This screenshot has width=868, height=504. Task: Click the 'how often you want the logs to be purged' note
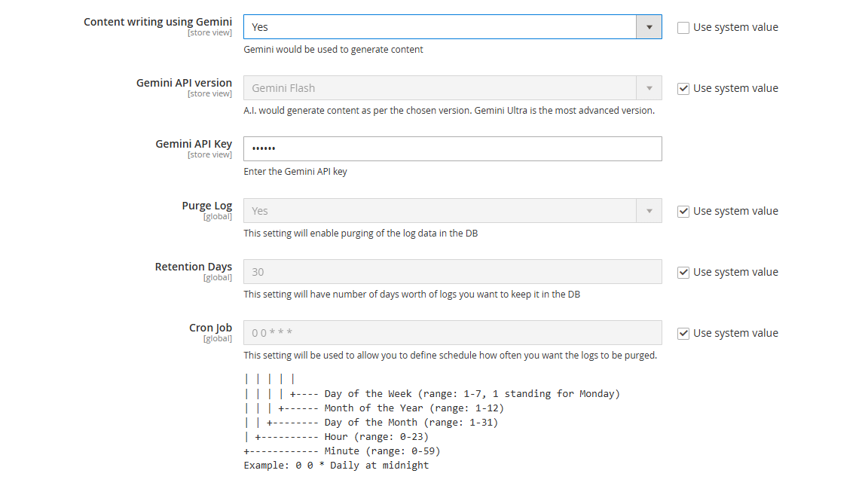[x=450, y=355]
